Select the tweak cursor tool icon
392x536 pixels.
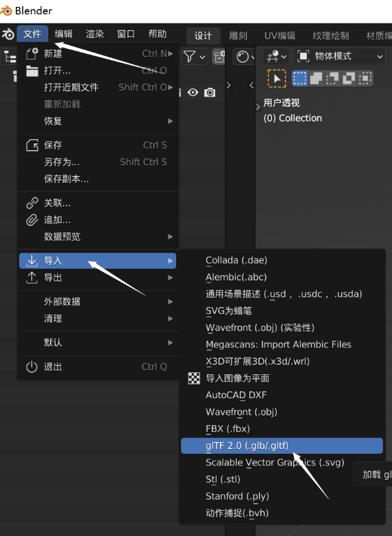click(277, 78)
